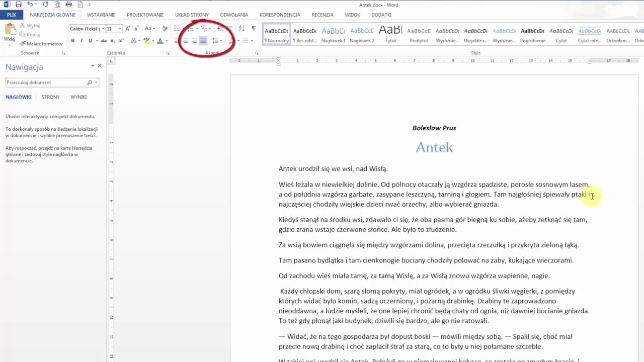
Task: Click the Format Painter (Malarz formatów) button
Action: [41, 44]
